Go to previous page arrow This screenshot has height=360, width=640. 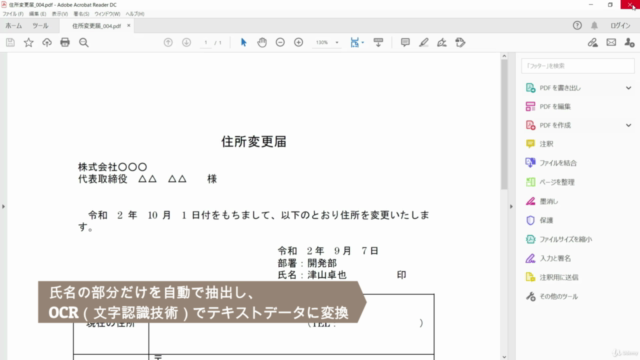(168, 42)
